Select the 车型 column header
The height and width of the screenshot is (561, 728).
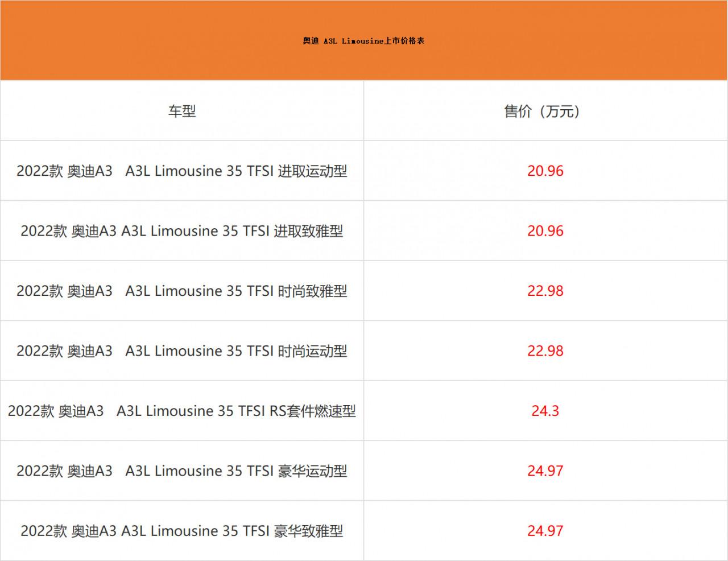[181, 112]
